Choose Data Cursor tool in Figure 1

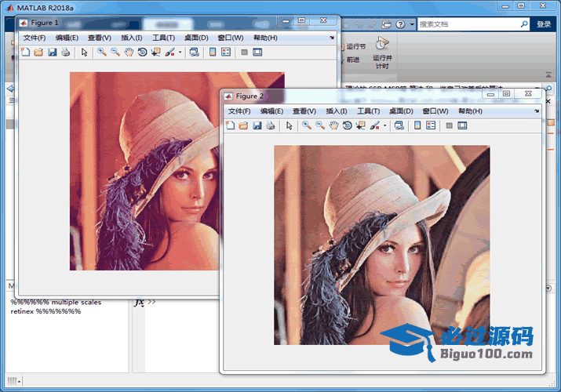tap(155, 53)
